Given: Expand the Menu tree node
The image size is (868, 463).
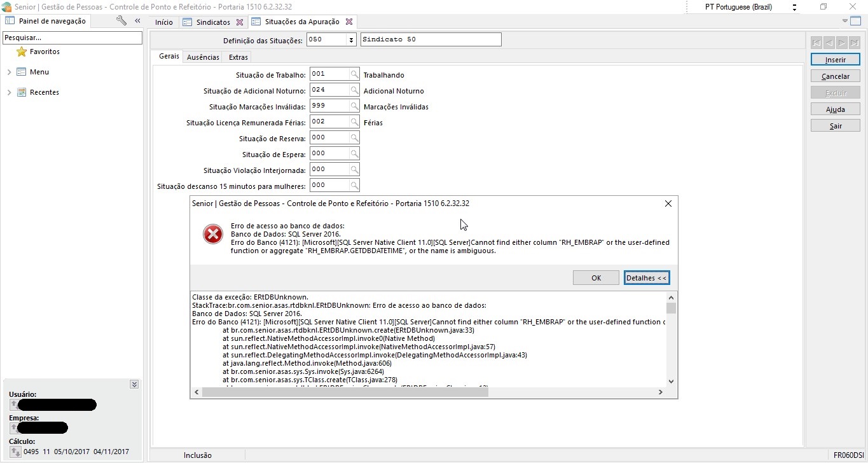Looking at the screenshot, I should 9,73.
